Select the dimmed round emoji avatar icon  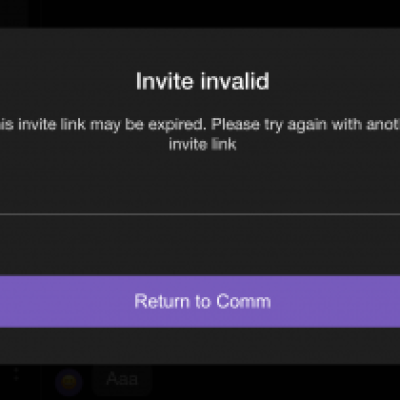point(69,381)
